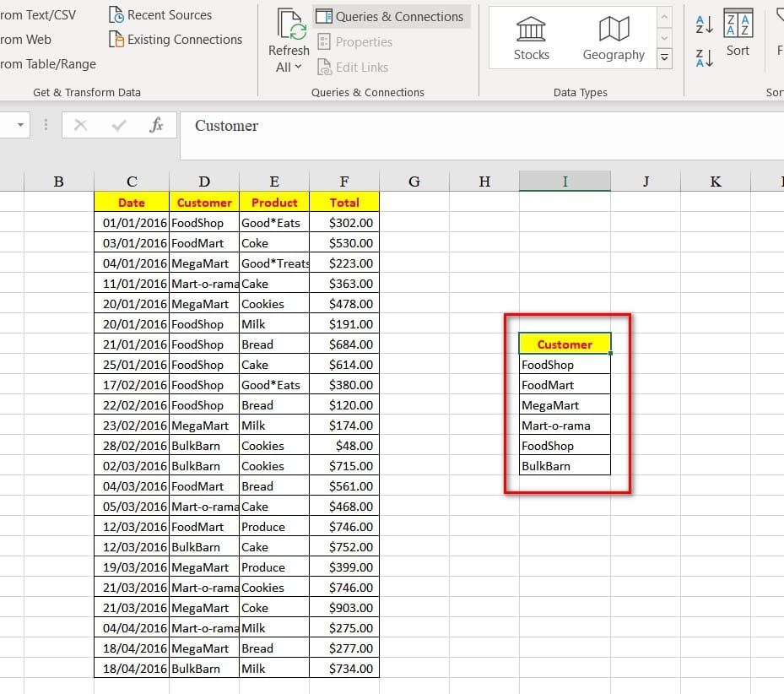Expand the Refresh All dropdown arrow

pos(299,67)
